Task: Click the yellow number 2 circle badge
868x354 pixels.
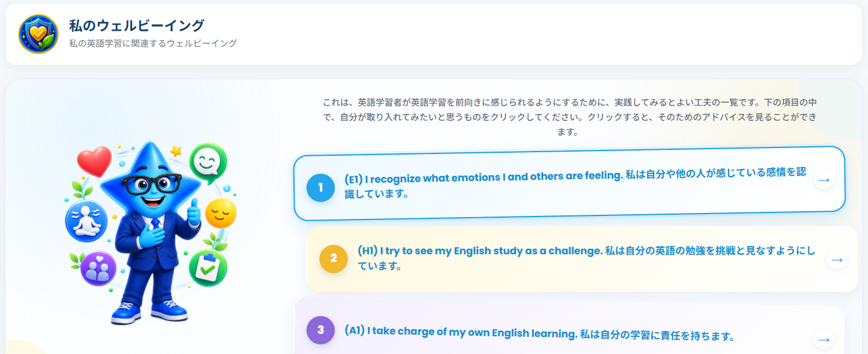Action: pyautogui.click(x=334, y=258)
